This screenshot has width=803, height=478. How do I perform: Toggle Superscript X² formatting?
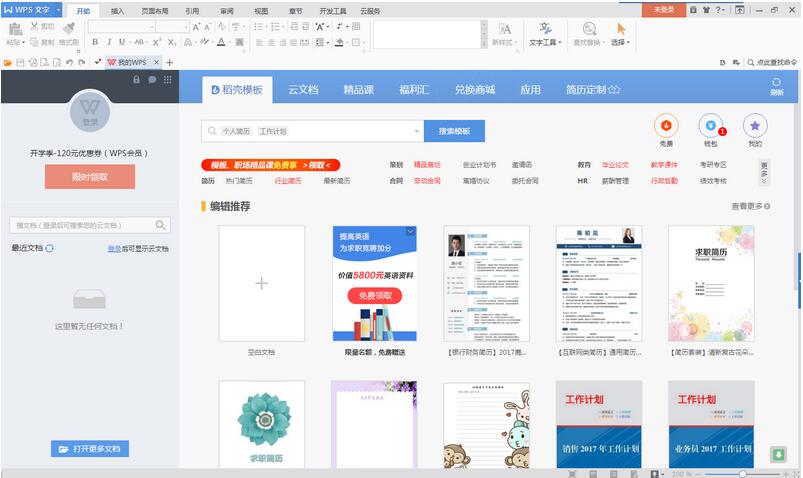click(x=157, y=42)
